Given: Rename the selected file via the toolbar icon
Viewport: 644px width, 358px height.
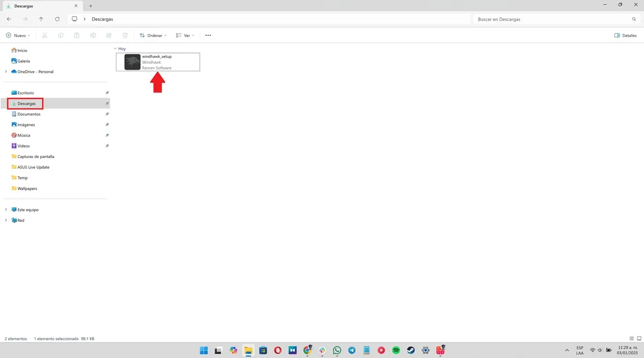Looking at the screenshot, I should tap(93, 35).
